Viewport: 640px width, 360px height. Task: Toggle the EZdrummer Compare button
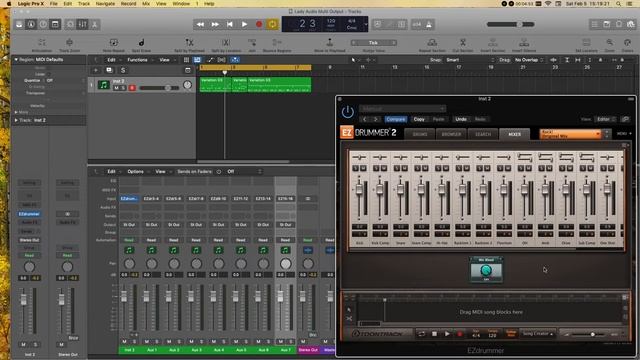396,119
